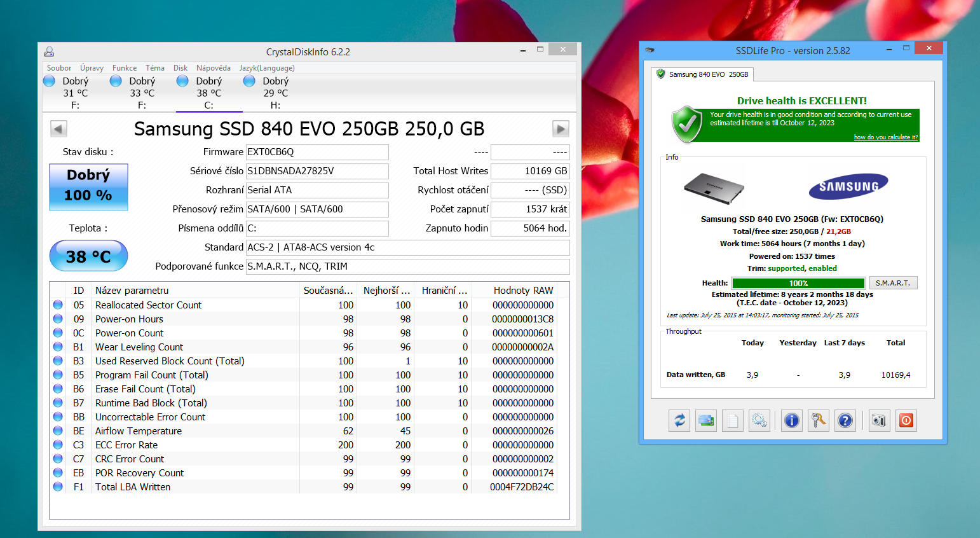The image size is (980, 538).
Task: Click status orb of Wear Leveling Count
Action: click(x=58, y=347)
